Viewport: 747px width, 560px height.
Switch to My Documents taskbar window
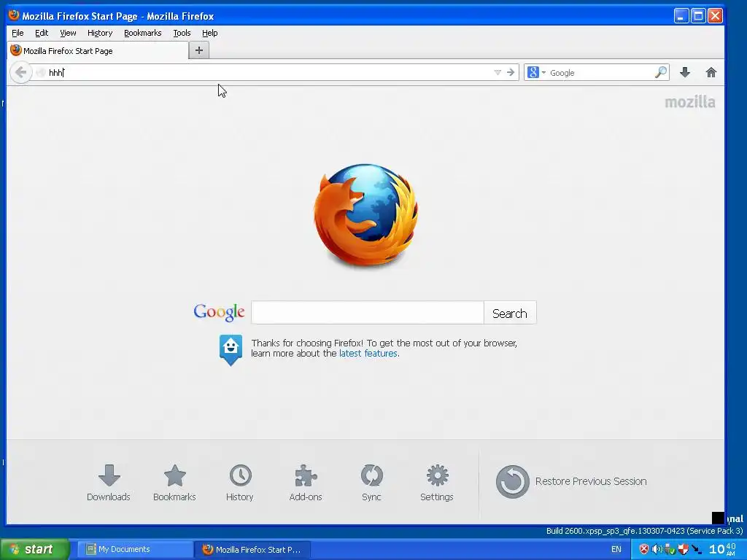click(x=135, y=549)
